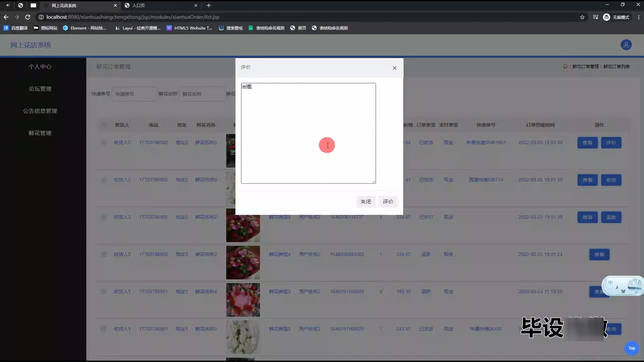The image size is (644, 362).
Task: Open the user avatar icon in the header
Action: point(626,45)
